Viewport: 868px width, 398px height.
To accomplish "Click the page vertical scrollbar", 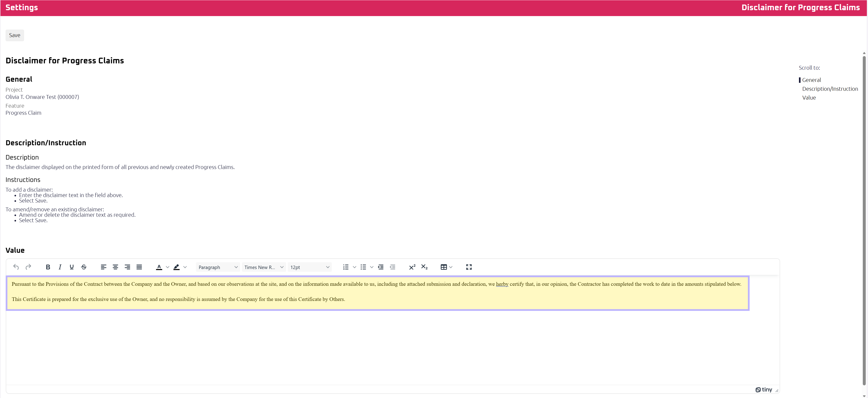I will point(864,221).
